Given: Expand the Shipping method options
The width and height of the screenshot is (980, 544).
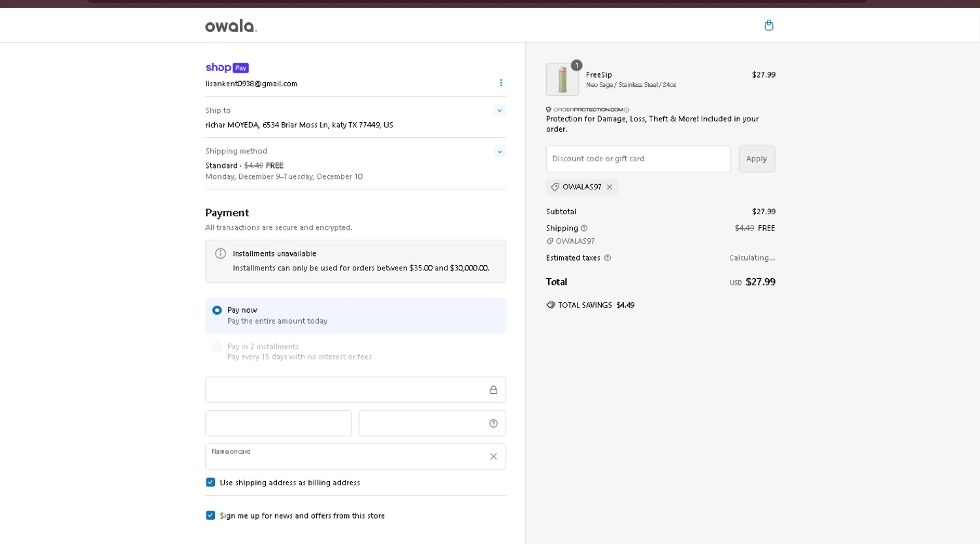Looking at the screenshot, I should (x=500, y=152).
